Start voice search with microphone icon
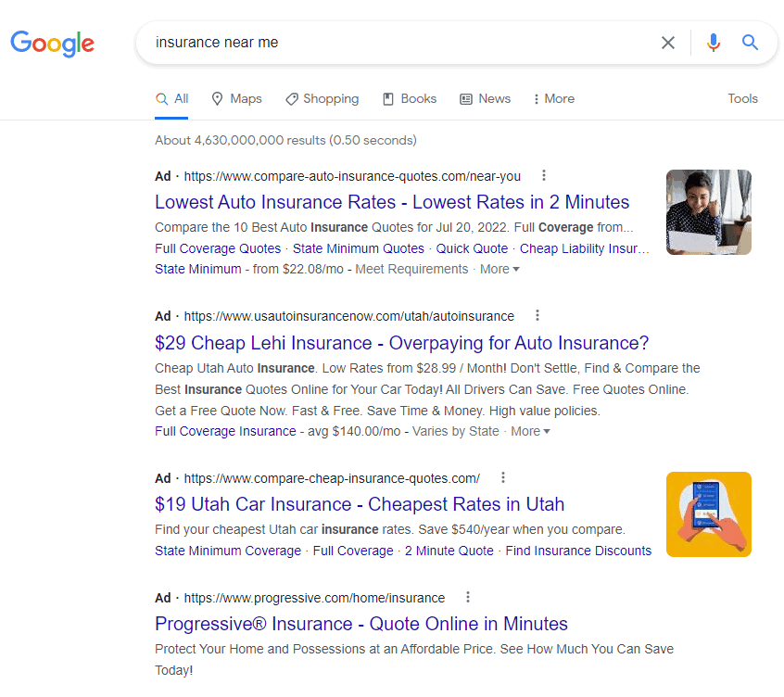The height and width of the screenshot is (697, 784). pyautogui.click(x=713, y=43)
